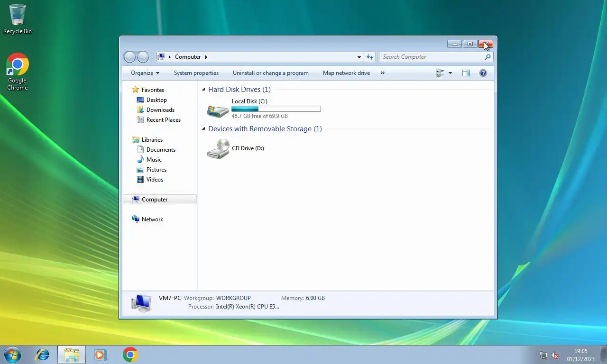
Task: Go back with the Explorer back arrow
Action: click(129, 57)
